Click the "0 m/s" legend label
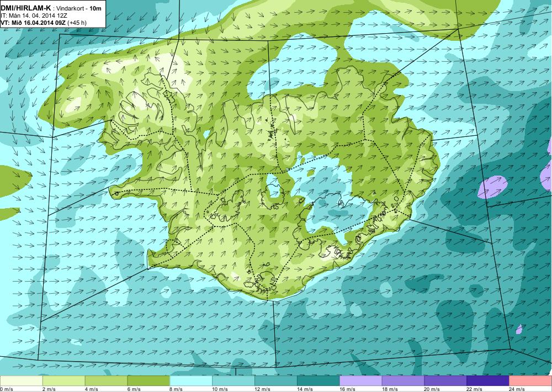This screenshot has width=552, height=392. pyautogui.click(x=7, y=389)
